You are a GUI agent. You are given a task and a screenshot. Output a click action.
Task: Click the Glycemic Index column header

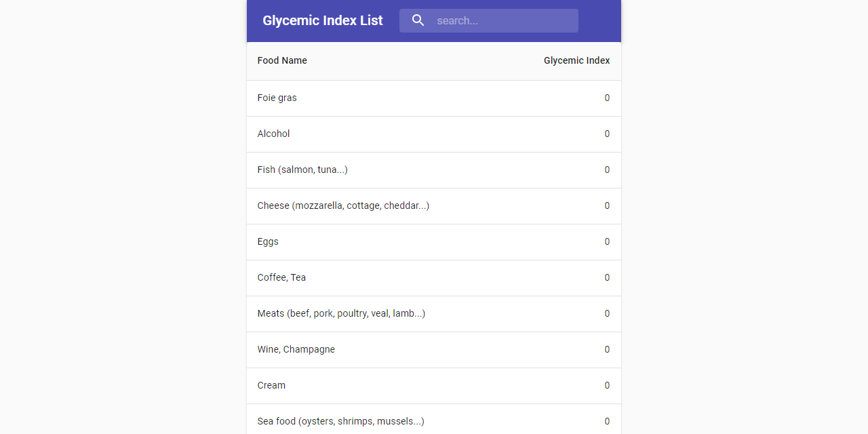pos(577,60)
